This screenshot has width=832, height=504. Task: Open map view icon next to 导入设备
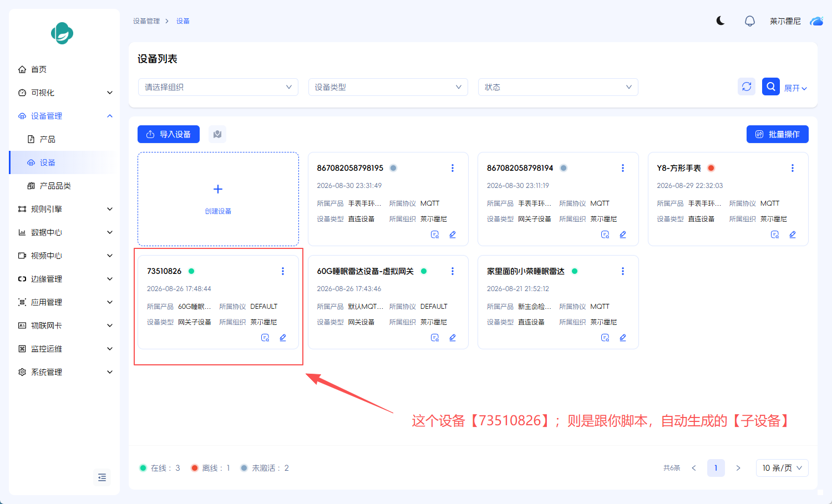click(217, 134)
